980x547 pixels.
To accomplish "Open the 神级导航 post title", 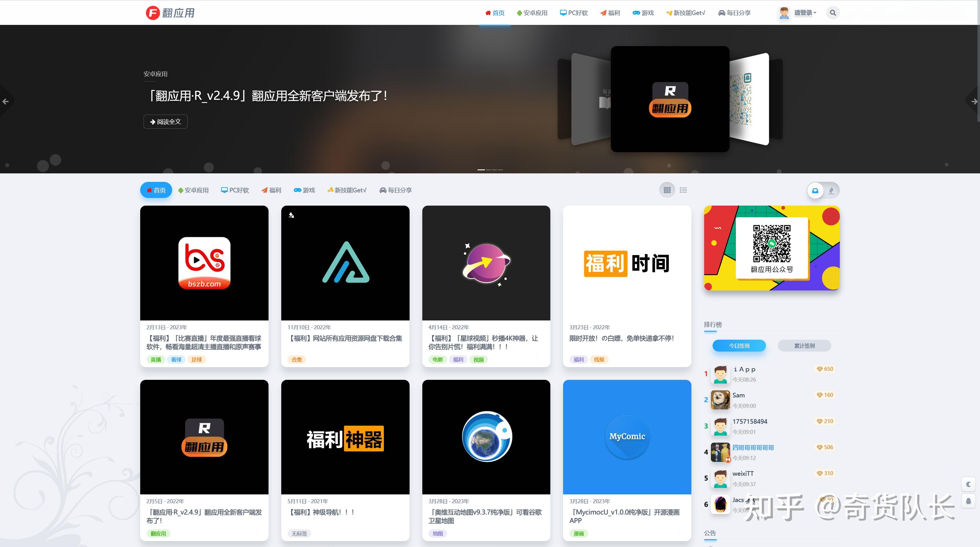I will (x=321, y=512).
